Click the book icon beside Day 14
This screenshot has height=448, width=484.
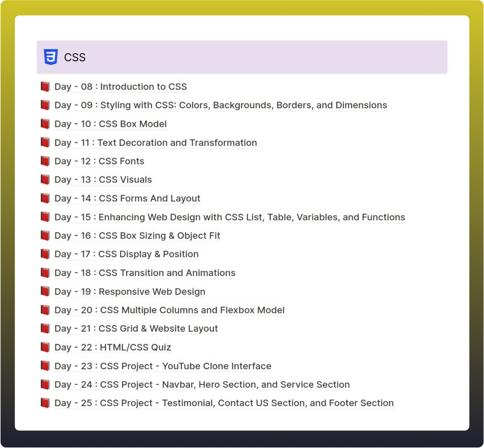45,198
